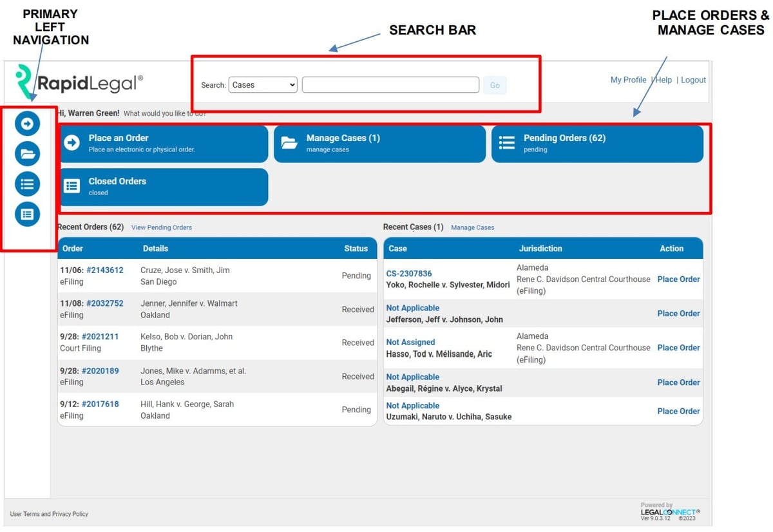Open the Help menu item
Screen dimensions: 773x532
[x=663, y=80]
